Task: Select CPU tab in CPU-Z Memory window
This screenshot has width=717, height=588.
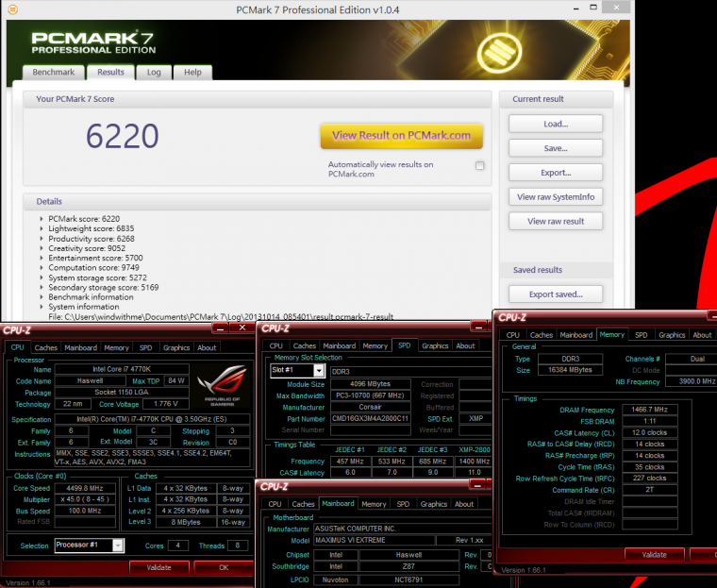Action: point(513,335)
